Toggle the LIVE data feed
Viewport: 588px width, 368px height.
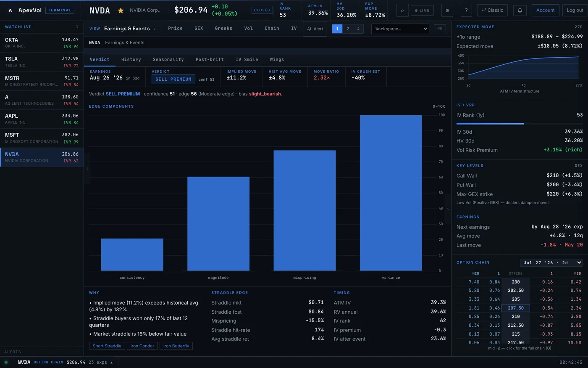tap(422, 11)
